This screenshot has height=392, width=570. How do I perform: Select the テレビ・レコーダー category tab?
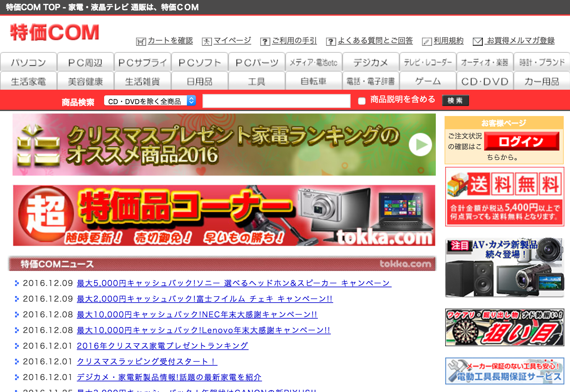coord(428,62)
